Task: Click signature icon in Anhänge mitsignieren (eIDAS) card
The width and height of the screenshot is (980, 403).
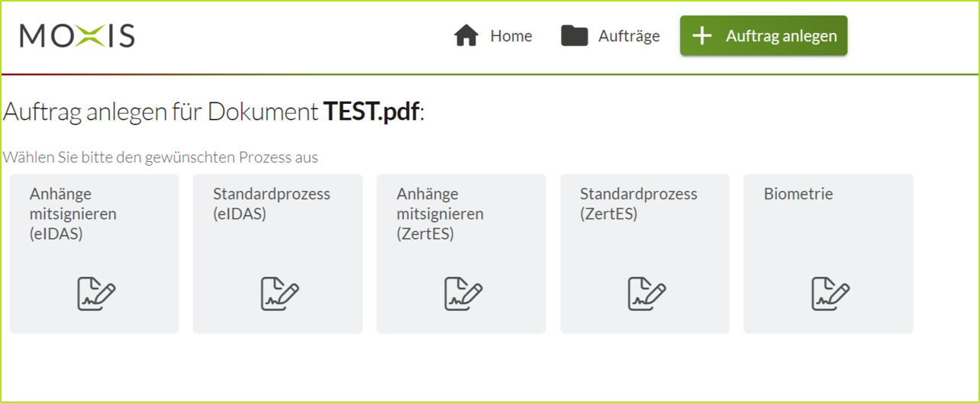Action: click(96, 293)
